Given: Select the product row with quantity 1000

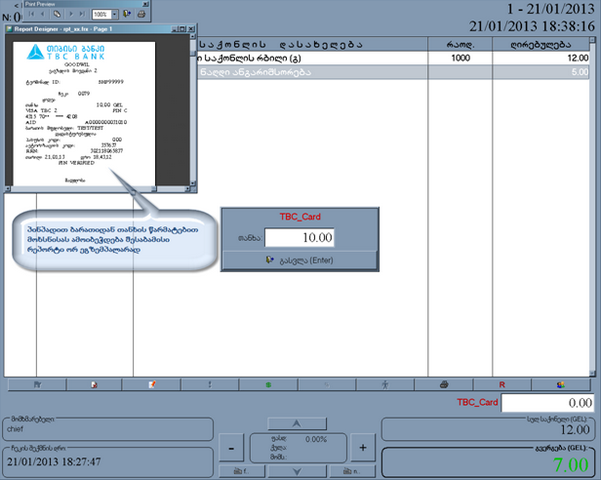Looking at the screenshot, I should click(x=400, y=58).
